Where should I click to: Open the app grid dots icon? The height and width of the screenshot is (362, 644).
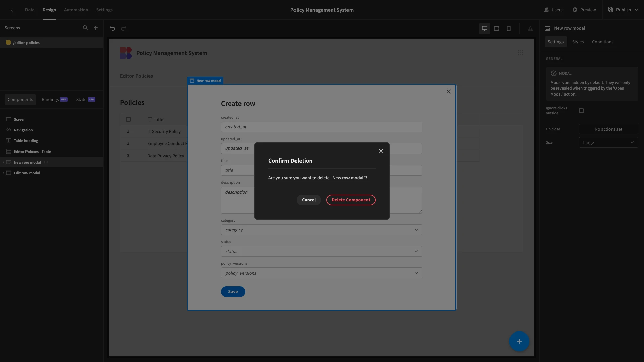(520, 53)
